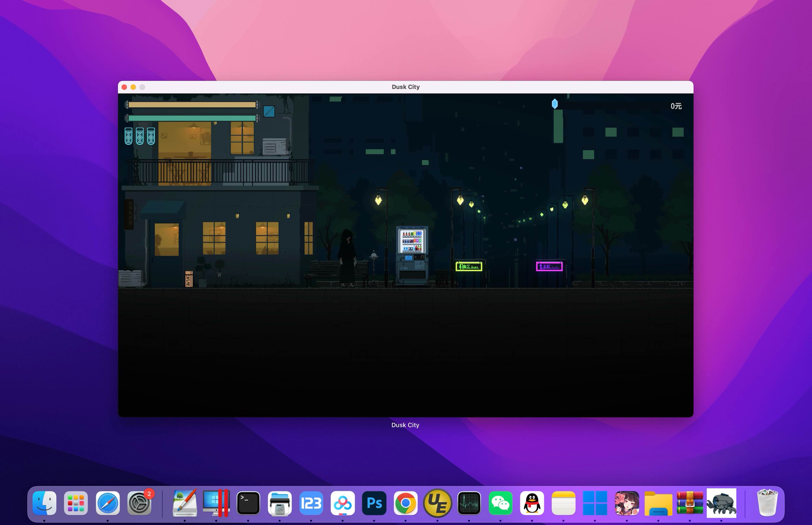This screenshot has width=812, height=525.
Task: Click the green neon sign
Action: (469, 266)
